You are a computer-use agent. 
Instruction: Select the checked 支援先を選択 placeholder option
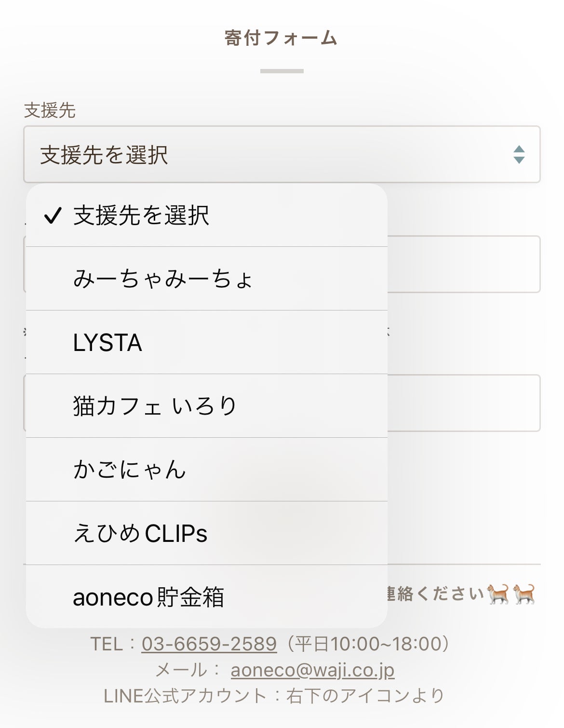tap(141, 216)
